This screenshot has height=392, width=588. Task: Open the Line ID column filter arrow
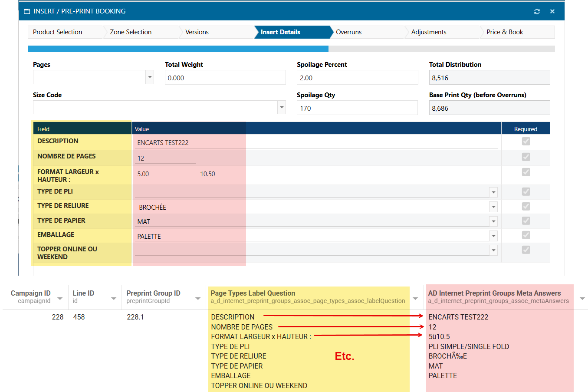114,298
